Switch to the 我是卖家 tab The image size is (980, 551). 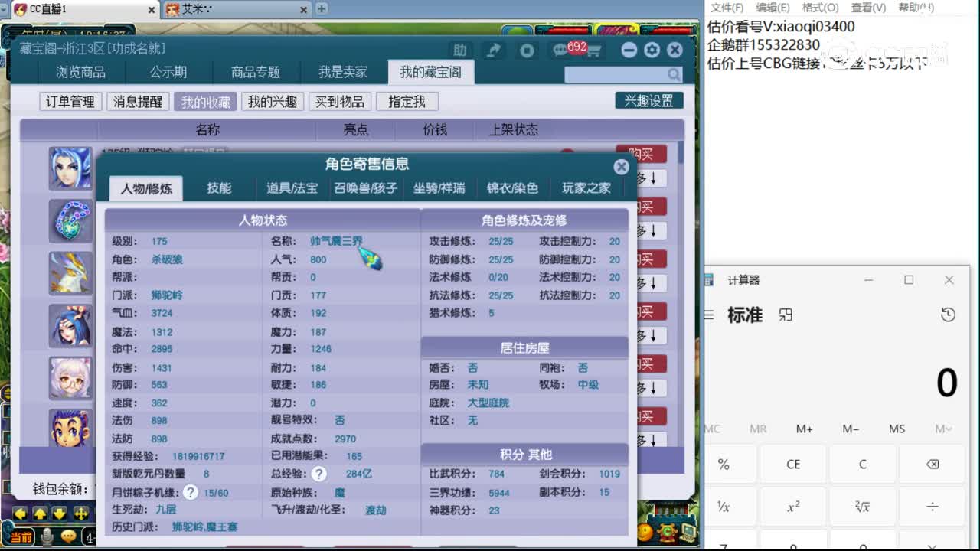[x=342, y=71]
